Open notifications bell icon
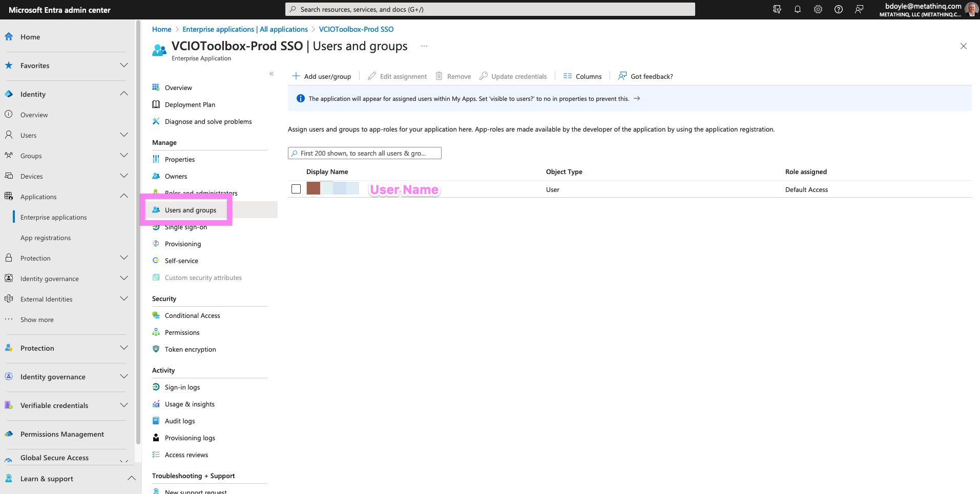Image resolution: width=980 pixels, height=494 pixels. coord(798,9)
